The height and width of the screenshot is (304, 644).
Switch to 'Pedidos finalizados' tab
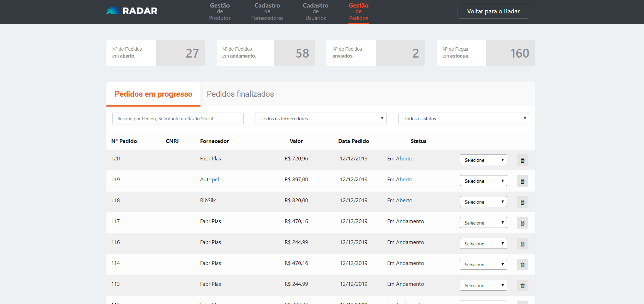click(240, 94)
